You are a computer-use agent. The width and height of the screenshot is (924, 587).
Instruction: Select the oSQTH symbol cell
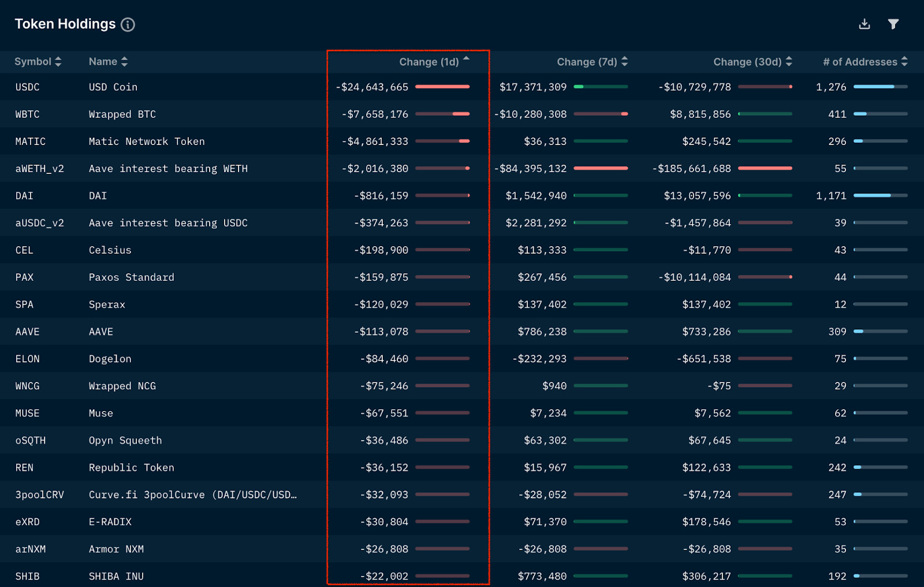pyautogui.click(x=31, y=440)
